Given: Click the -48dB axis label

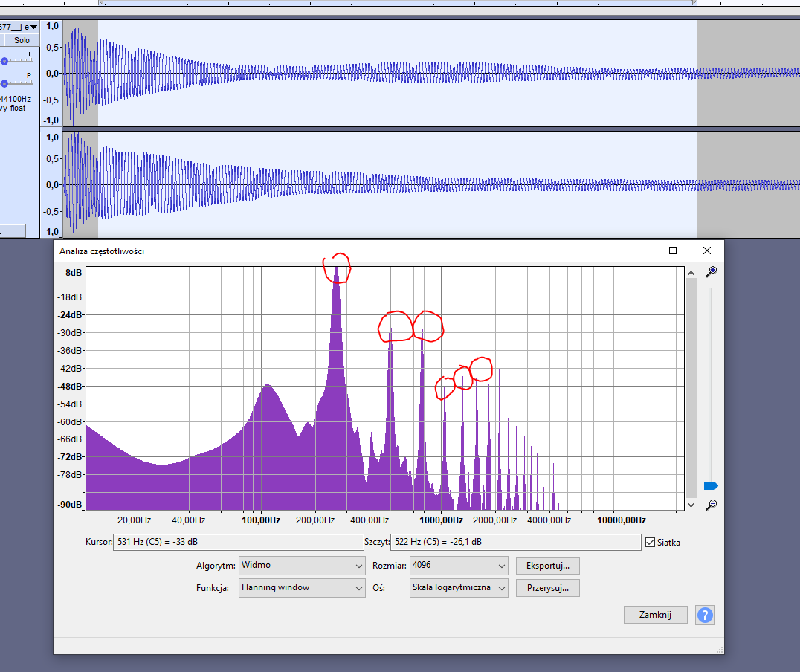Looking at the screenshot, I should pos(70,387).
